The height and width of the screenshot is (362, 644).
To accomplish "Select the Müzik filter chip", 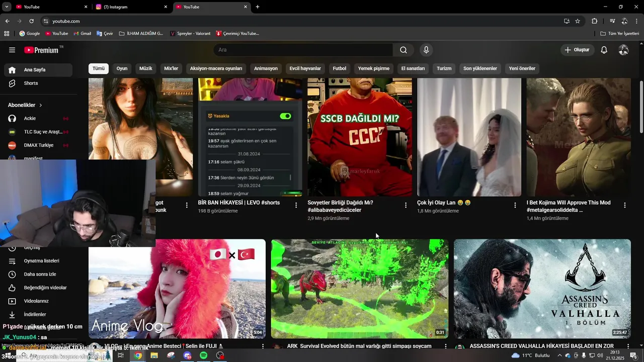I will point(145,68).
